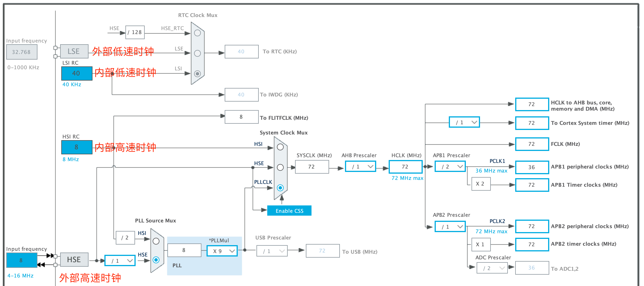Open the APB2 Prescaler dropdown
Viewport: 644px width, 286px height.
tap(450, 227)
